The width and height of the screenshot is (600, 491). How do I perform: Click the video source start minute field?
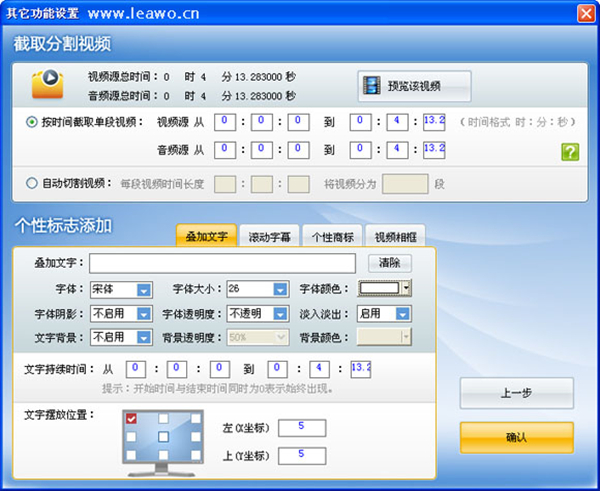(261, 122)
